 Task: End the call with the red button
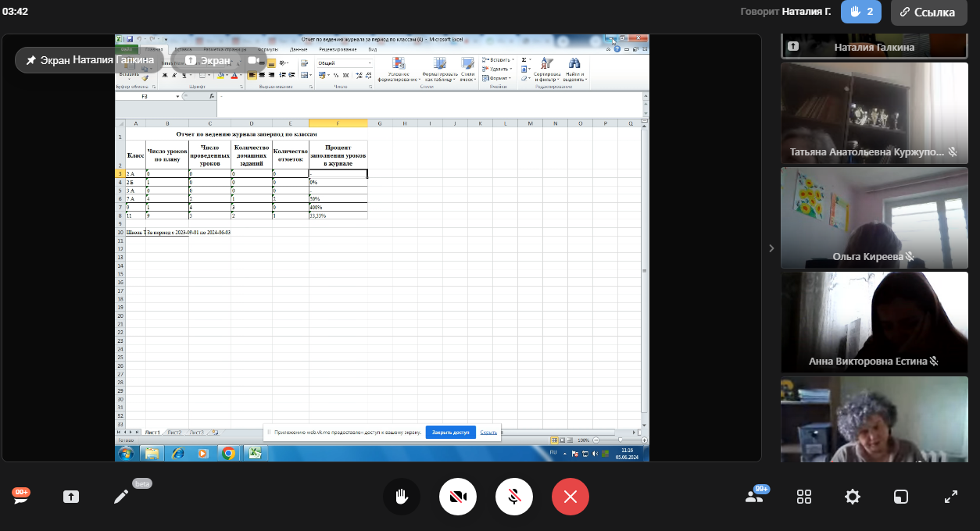pos(570,497)
